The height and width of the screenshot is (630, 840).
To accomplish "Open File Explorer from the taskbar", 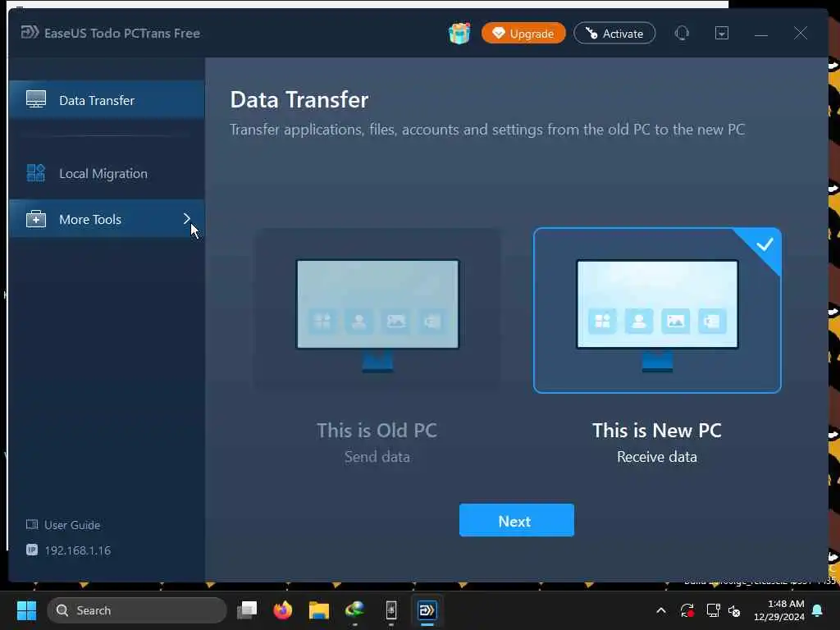I will tap(319, 610).
